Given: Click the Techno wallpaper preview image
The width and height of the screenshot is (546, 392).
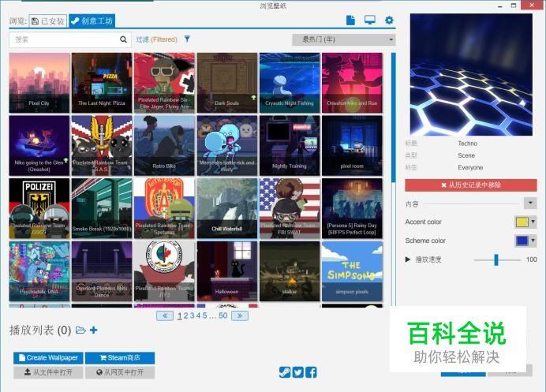Looking at the screenshot, I should point(471,74).
